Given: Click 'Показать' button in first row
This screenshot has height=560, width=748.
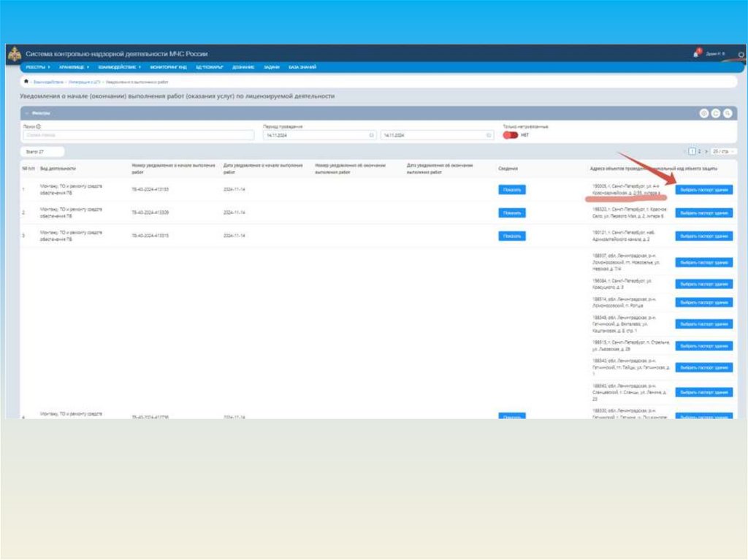Looking at the screenshot, I should tap(512, 190).
